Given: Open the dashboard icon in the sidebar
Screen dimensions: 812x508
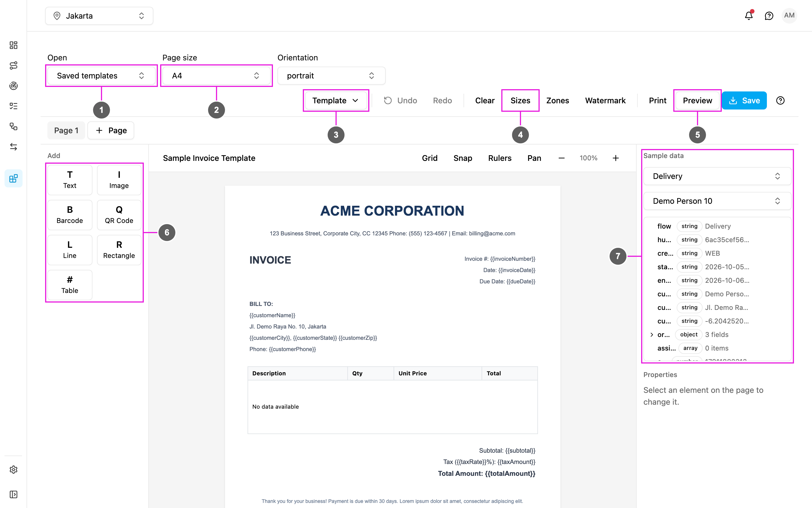Looking at the screenshot, I should click(14, 45).
